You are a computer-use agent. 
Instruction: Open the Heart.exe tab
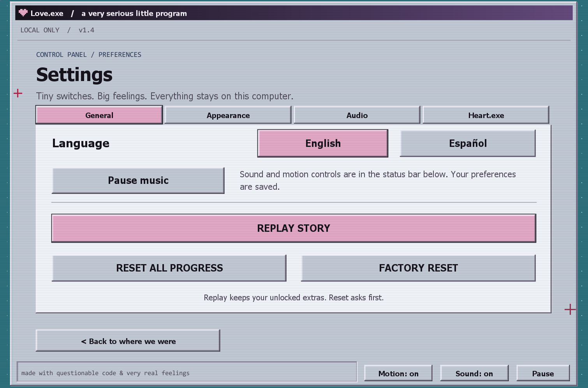pos(486,115)
